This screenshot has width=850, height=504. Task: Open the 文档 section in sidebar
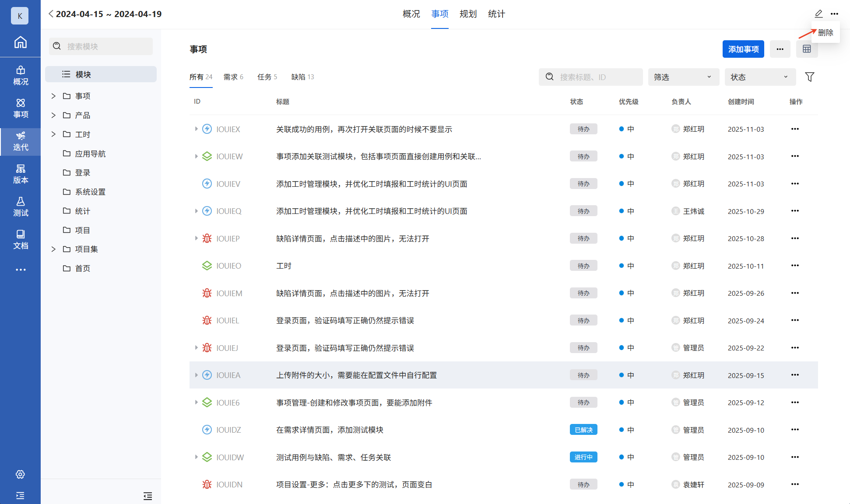pyautogui.click(x=20, y=239)
